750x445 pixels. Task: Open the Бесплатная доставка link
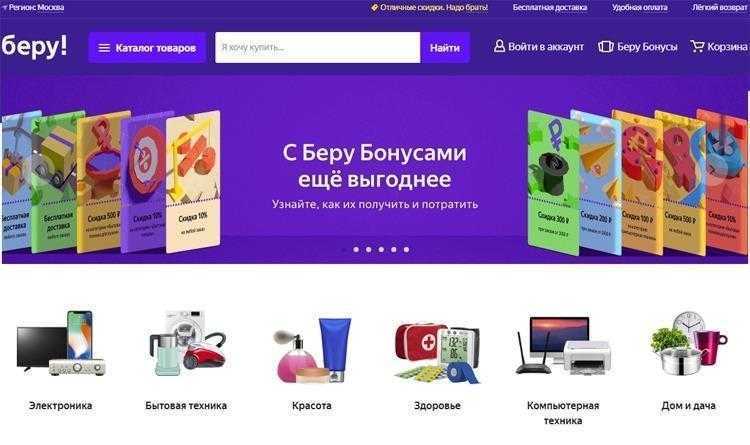pyautogui.click(x=550, y=7)
